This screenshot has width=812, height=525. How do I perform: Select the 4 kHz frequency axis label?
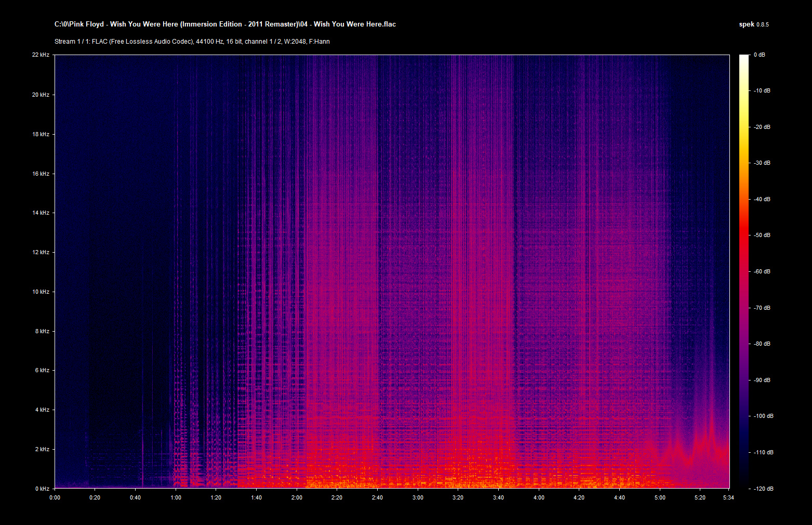tap(42, 410)
